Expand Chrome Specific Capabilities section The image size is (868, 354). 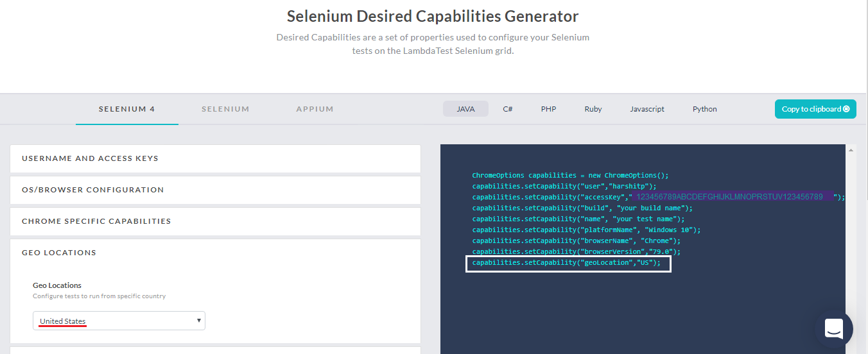click(215, 221)
